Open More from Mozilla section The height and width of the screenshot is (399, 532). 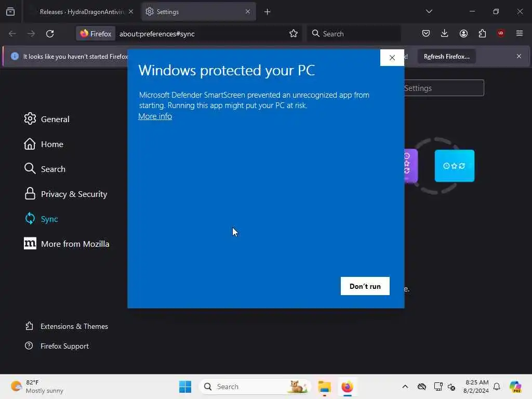point(66,244)
